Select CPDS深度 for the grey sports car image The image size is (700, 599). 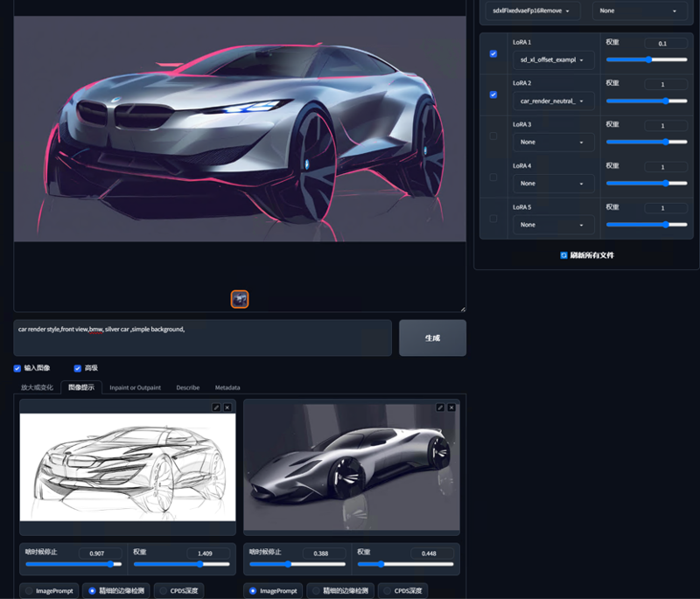click(402, 590)
